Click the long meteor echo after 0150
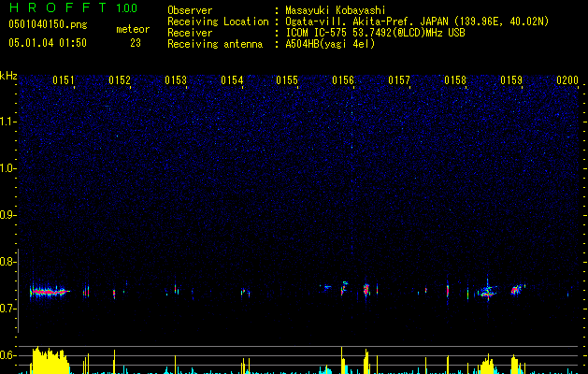 [50, 291]
